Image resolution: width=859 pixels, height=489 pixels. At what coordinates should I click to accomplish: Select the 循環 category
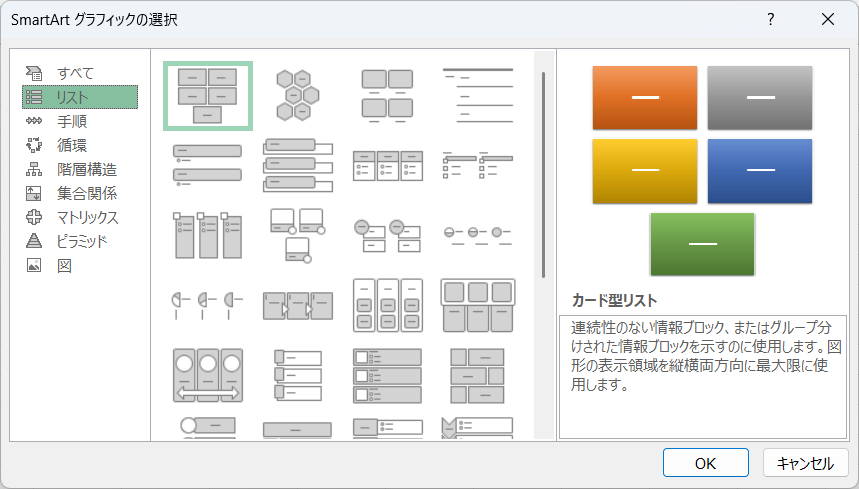(71, 145)
